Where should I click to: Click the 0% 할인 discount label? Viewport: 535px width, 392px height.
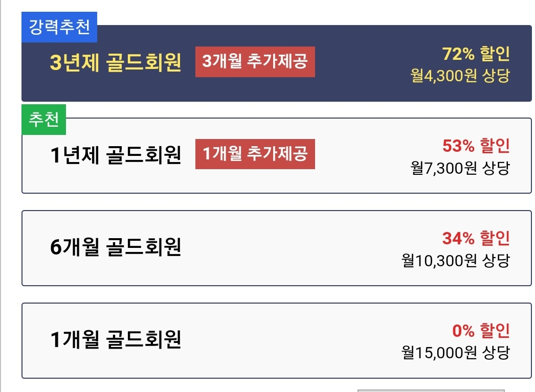pos(481,331)
